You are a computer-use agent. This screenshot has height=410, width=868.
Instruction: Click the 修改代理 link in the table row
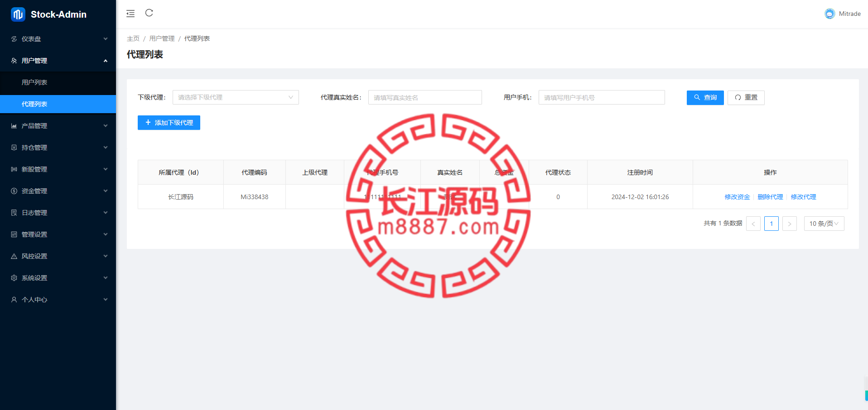tap(803, 197)
